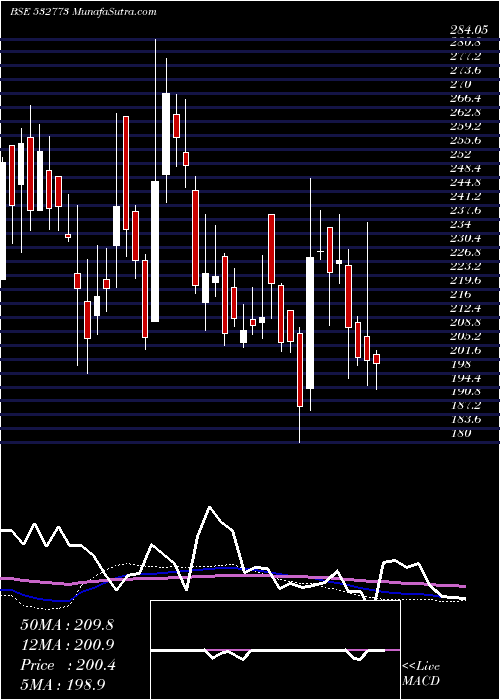Viewport: 500px width, 700px height.
Task: Click the 12MA : 200.9 readout
Action: (x=67, y=645)
